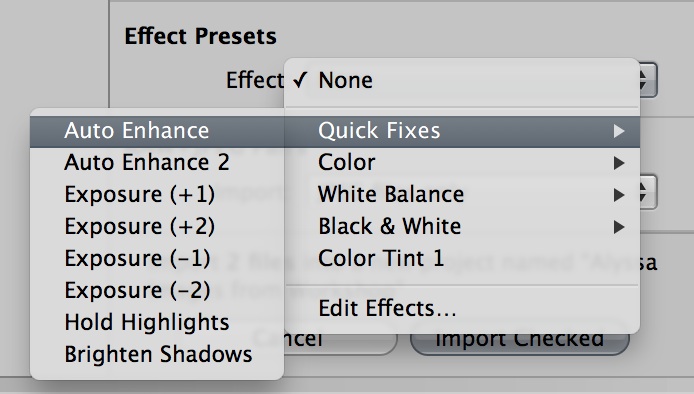694x394 pixels.
Task: Choose None in the Effect menu
Action: (x=462, y=81)
